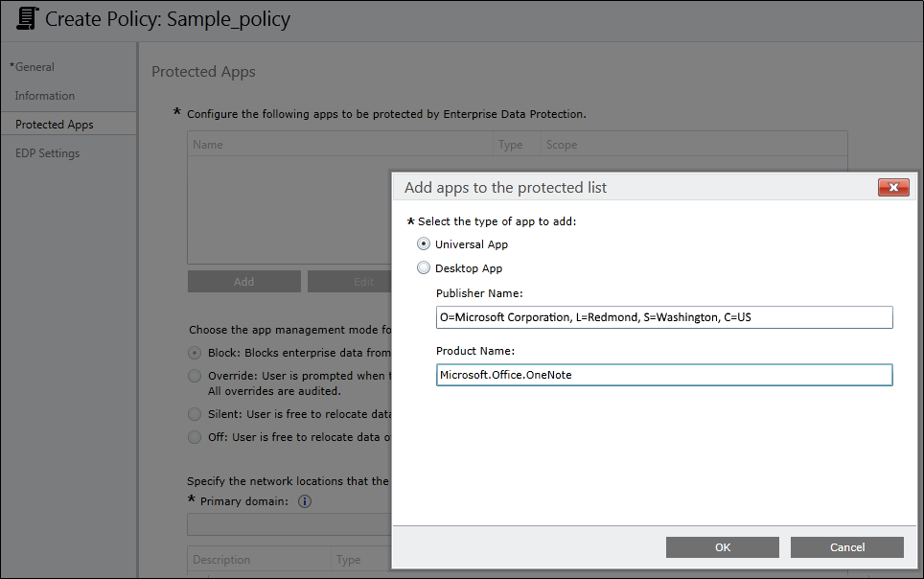
Task: Open the General section in sidebar
Action: pyautogui.click(x=35, y=67)
